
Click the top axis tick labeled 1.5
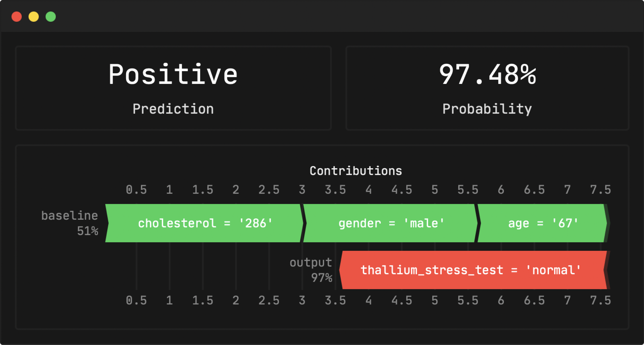[x=203, y=190]
